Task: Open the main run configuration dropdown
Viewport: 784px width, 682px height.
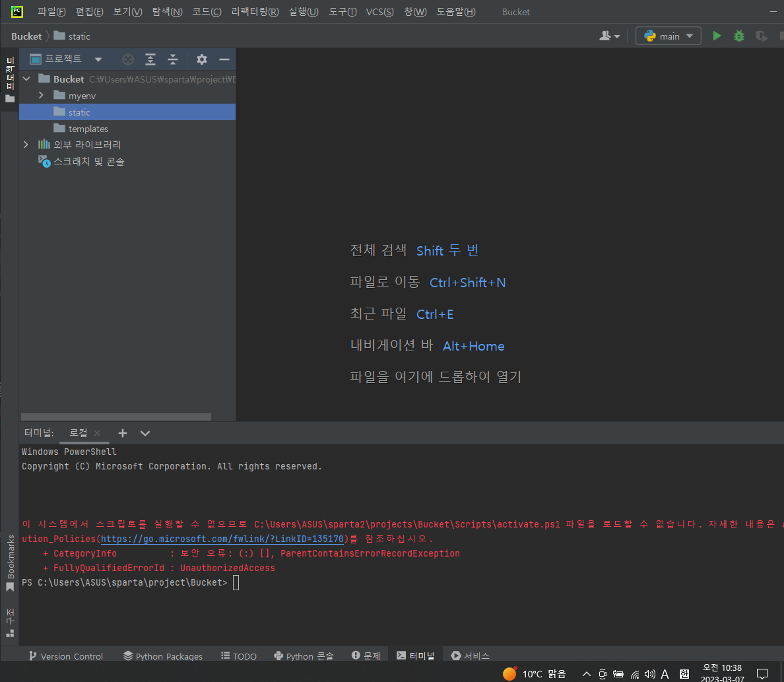Action: pyautogui.click(x=669, y=36)
